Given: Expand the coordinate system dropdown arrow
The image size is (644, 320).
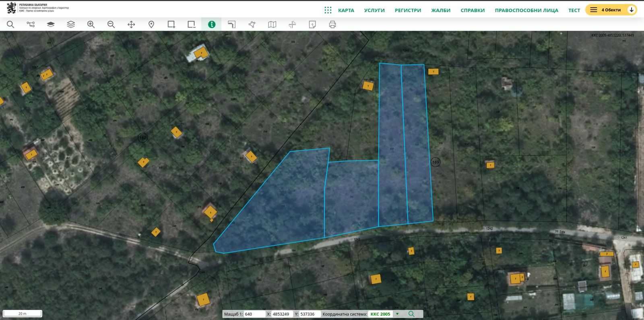Looking at the screenshot, I should (397, 314).
